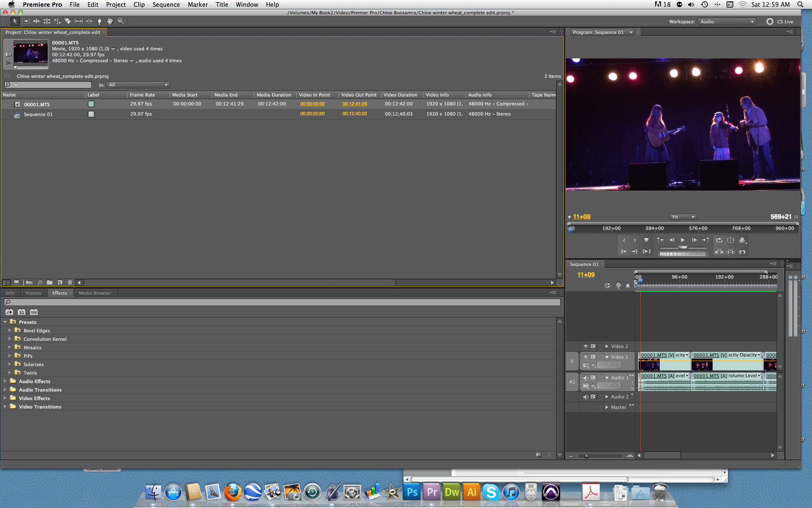Screen dimensions: 812x508
Task: Click Export Frame camera button
Action: point(742,252)
